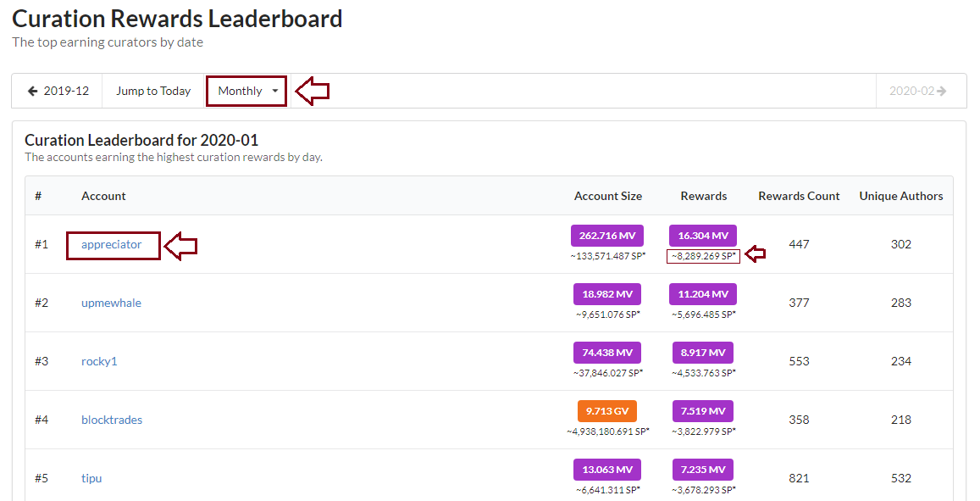The image size is (980, 501).
Task: Click rewards count 358 for blocktrades
Action: 799,420
